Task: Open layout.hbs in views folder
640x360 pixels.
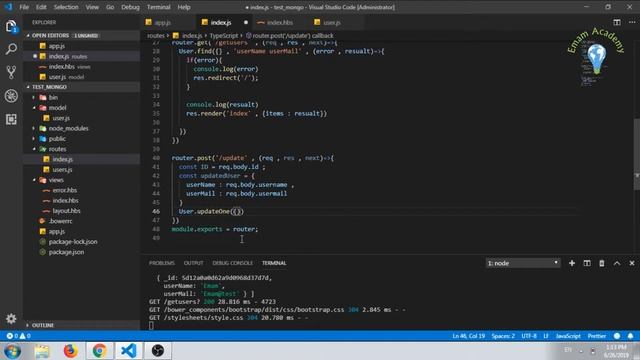Action: [82, 211]
